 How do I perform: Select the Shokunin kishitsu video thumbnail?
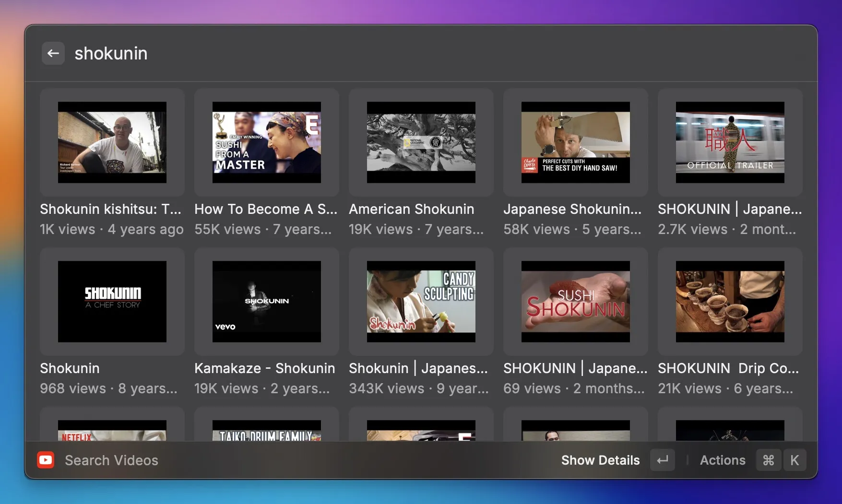click(x=112, y=142)
